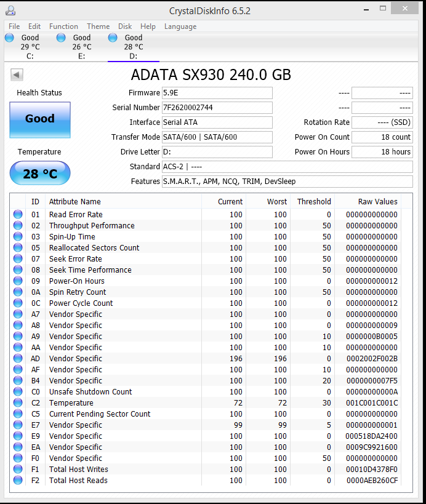Click the Standard field
The image size is (426, 504).
click(287, 167)
